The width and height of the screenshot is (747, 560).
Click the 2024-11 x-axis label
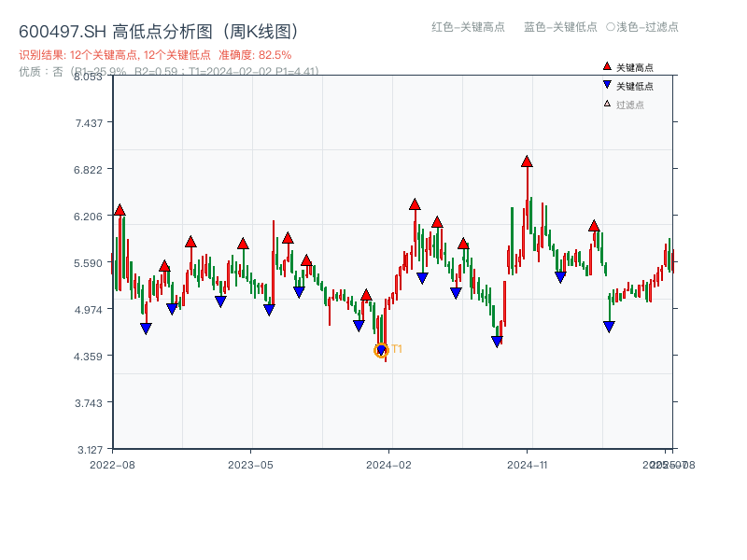[528, 465]
